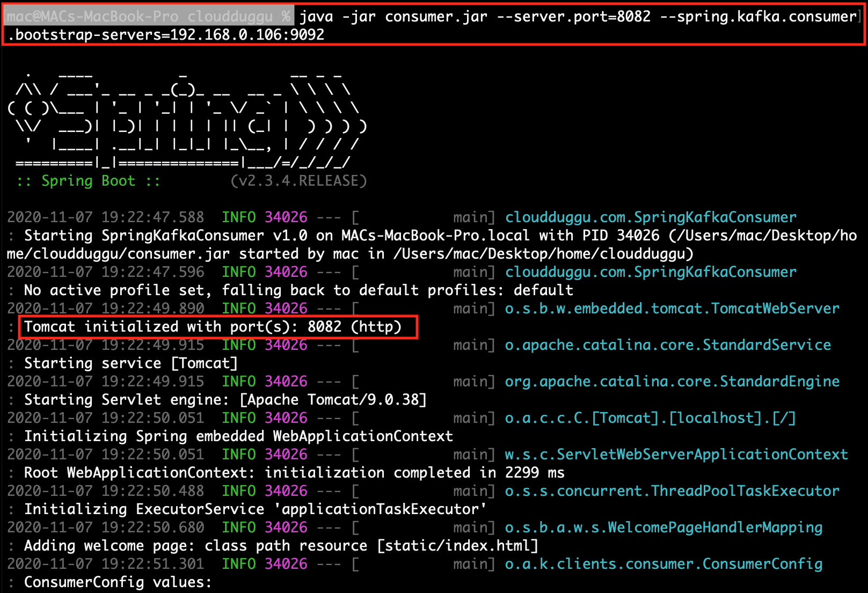
Task: Click the shell prompt 'mac@MACs-MacBook-Pro cloudduggu %'
Action: tap(149, 17)
